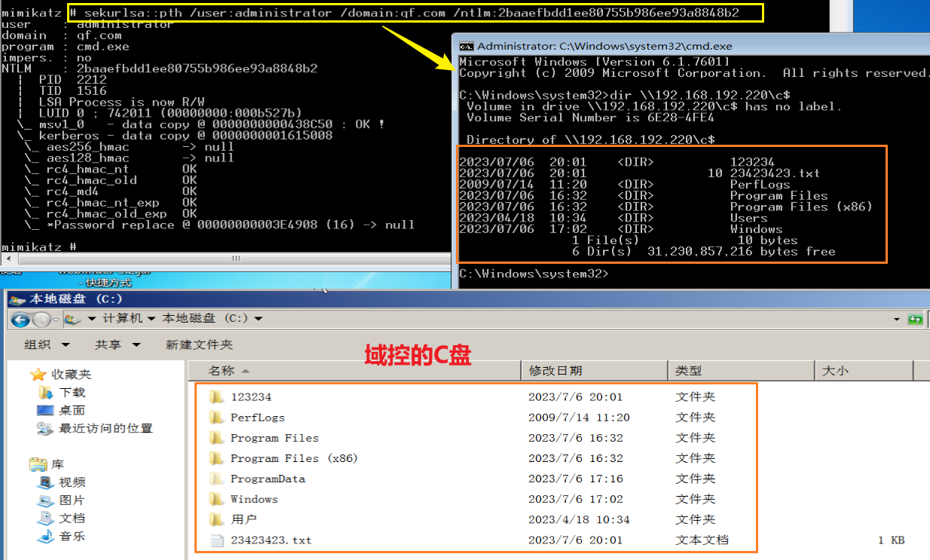Click the 收藏夹 star icon

point(38,375)
